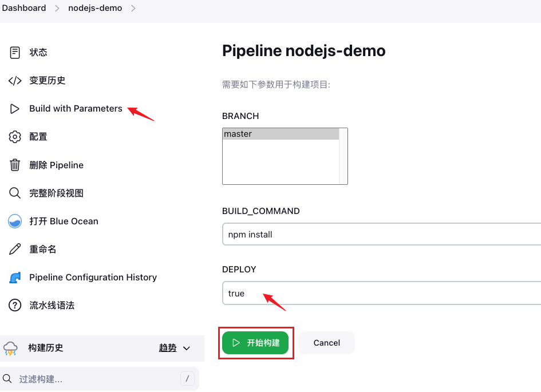Select master in the BRANCH list
This screenshot has height=392, width=541.
tap(281, 134)
